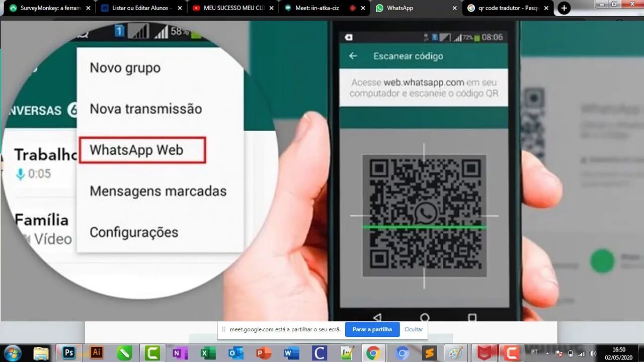Image resolution: width=644 pixels, height=362 pixels.
Task: Open 'Configurações' in the phone menu
Action: tap(134, 232)
